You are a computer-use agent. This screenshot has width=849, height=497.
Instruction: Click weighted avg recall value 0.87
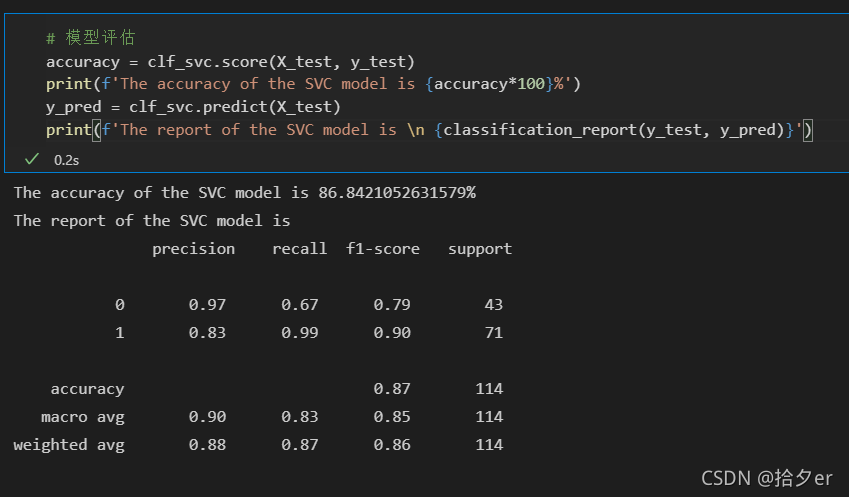[299, 445]
